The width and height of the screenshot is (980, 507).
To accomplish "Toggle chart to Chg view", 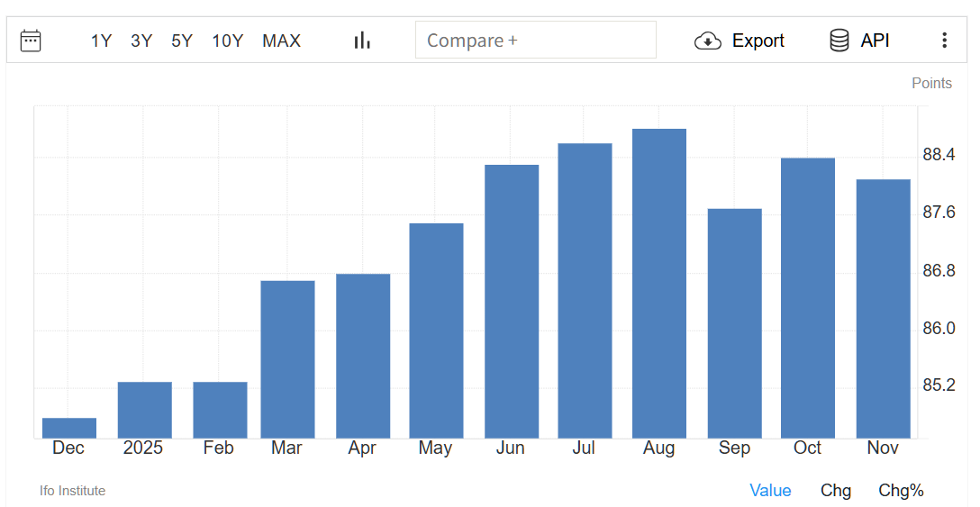I will click(x=835, y=491).
